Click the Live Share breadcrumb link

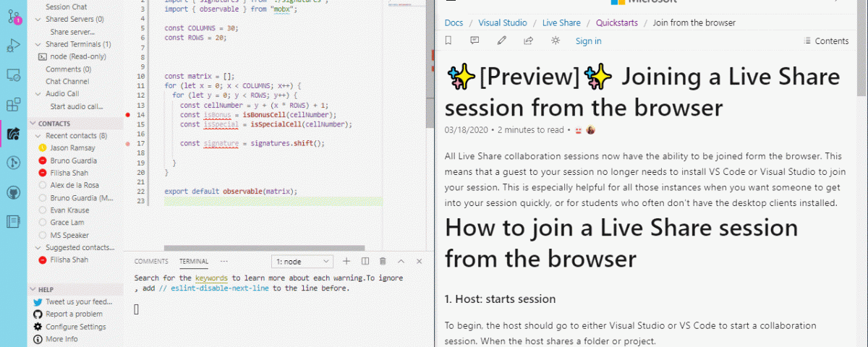coord(561,23)
